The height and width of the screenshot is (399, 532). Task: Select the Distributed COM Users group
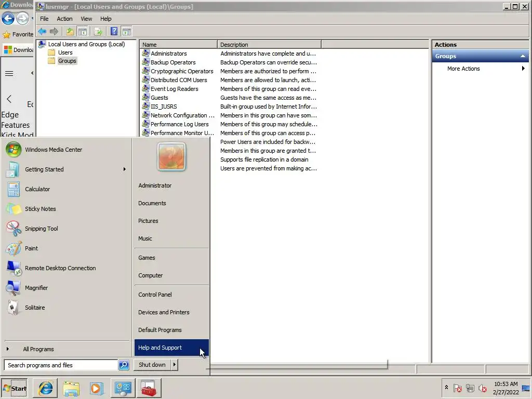(x=179, y=80)
